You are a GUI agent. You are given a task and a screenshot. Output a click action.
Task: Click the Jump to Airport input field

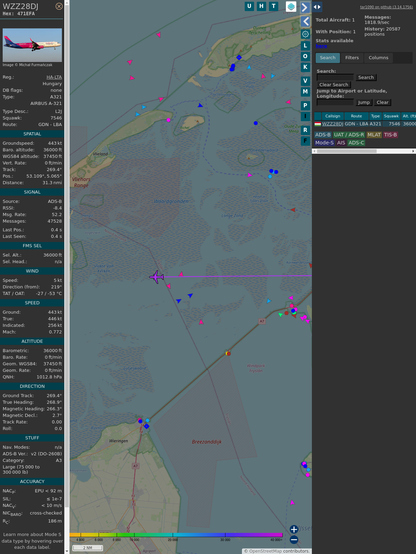coord(335,102)
